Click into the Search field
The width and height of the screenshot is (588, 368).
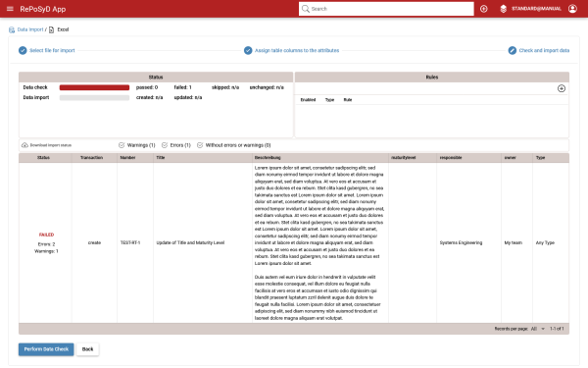[386, 9]
